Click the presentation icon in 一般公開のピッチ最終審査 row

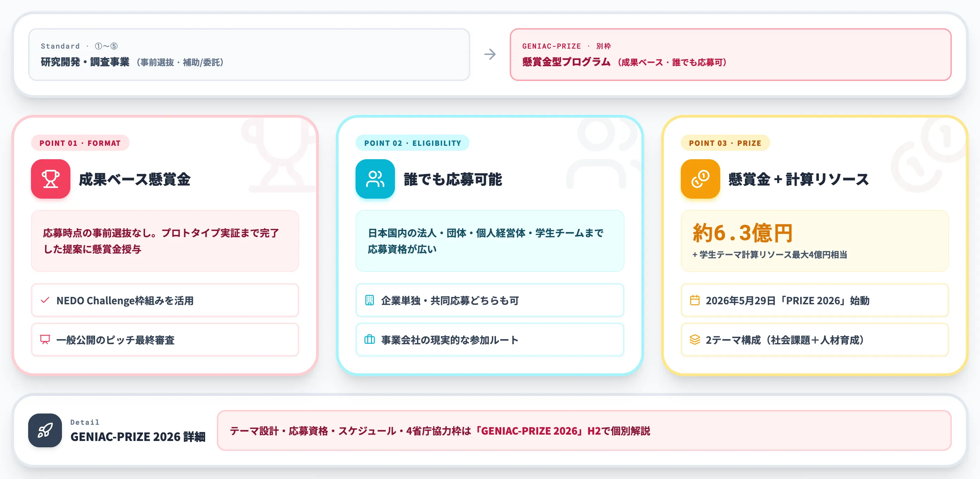click(45, 340)
